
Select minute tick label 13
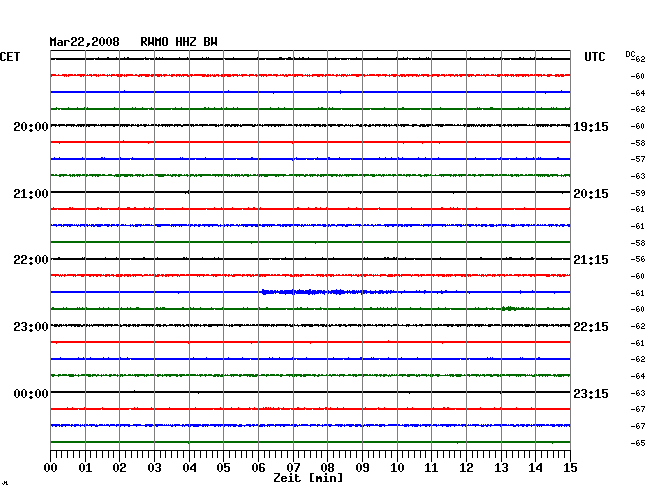pyautogui.click(x=501, y=468)
